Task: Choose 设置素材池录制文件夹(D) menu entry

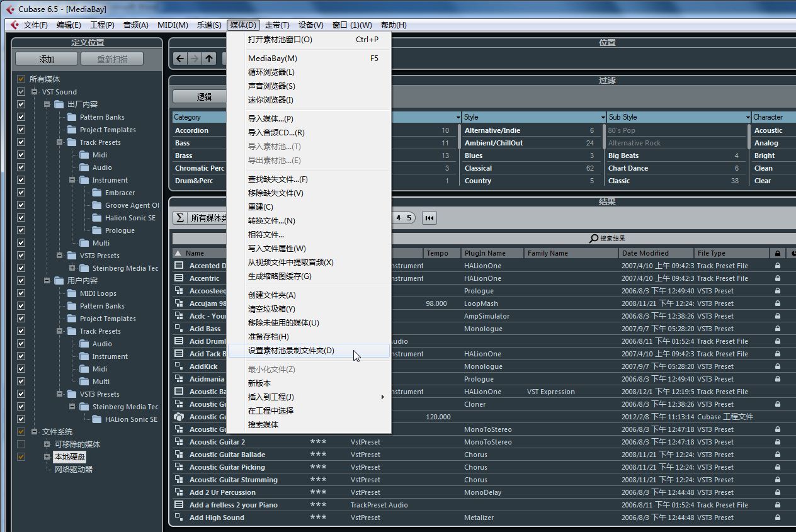Action: tap(309, 351)
